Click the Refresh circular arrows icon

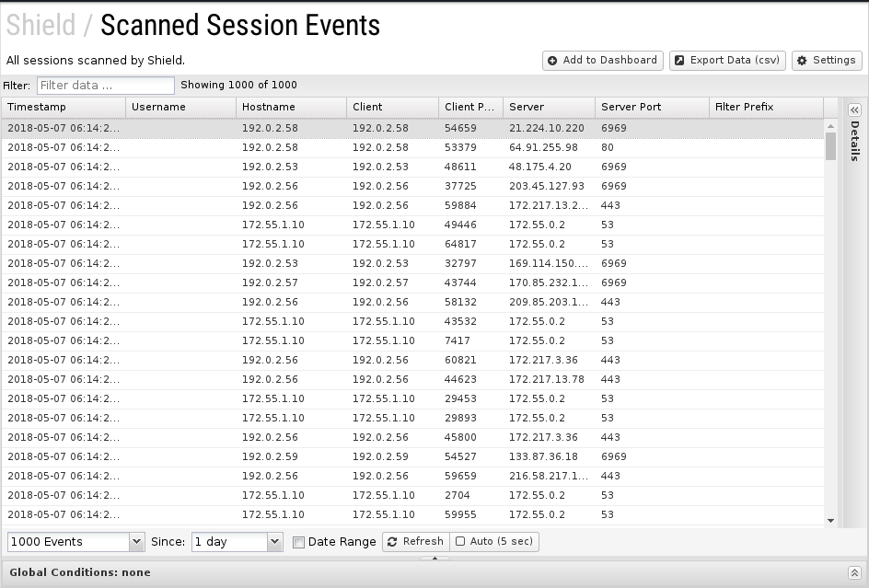(x=392, y=541)
